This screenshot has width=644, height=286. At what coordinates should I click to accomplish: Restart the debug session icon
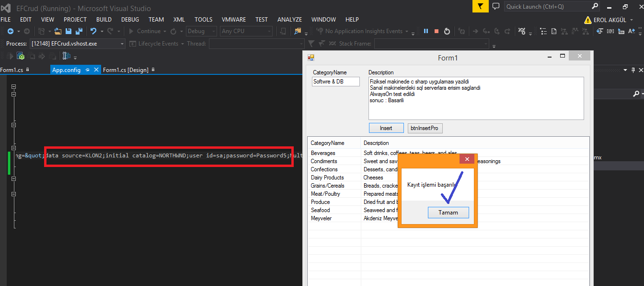pos(447,31)
